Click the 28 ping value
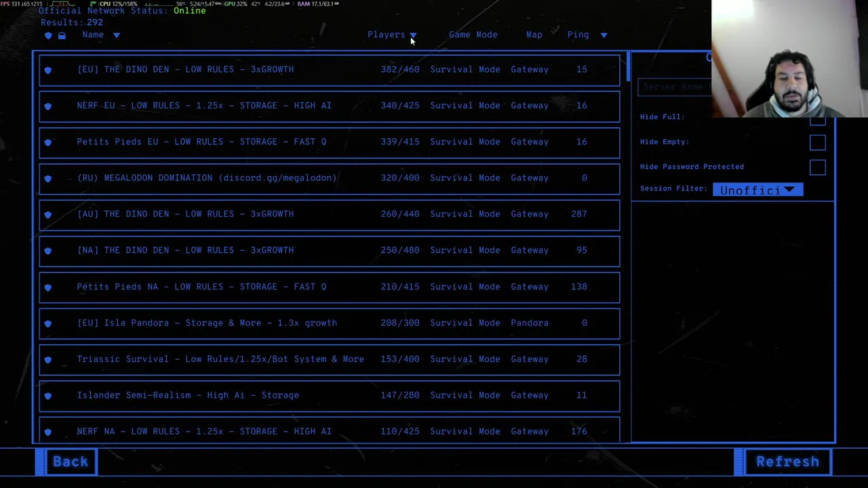 coord(582,359)
